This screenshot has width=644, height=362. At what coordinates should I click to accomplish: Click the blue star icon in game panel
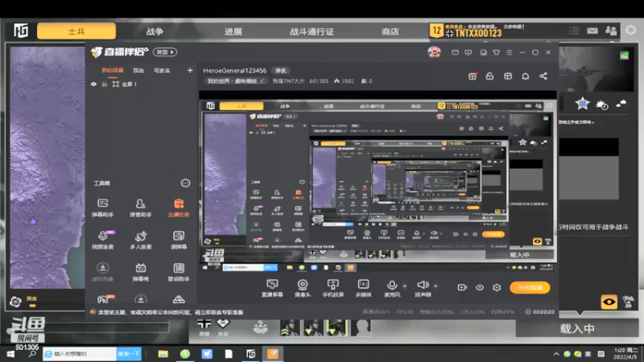582,104
